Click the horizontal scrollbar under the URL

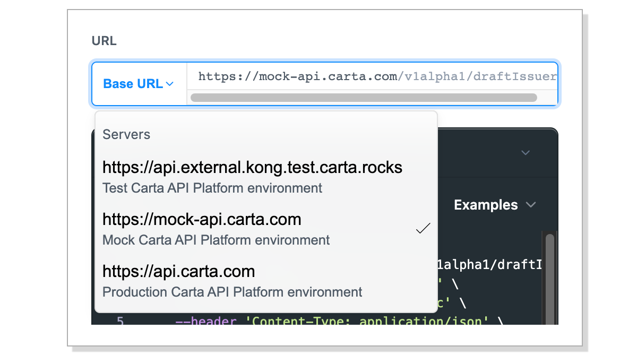click(x=364, y=98)
